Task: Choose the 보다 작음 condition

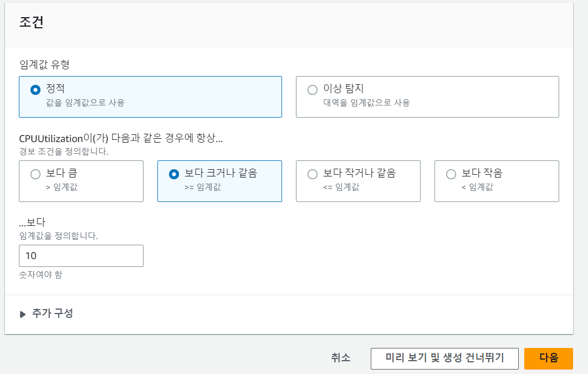Action: pyautogui.click(x=497, y=181)
